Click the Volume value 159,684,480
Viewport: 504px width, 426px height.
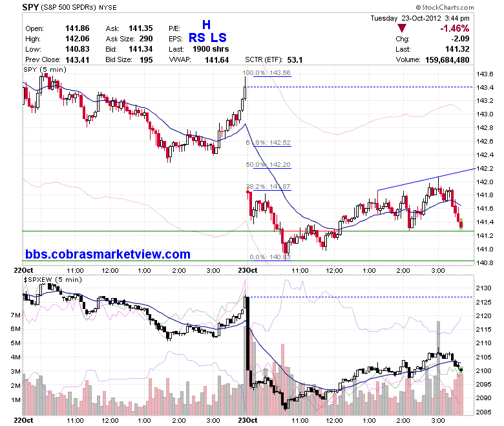click(x=447, y=59)
